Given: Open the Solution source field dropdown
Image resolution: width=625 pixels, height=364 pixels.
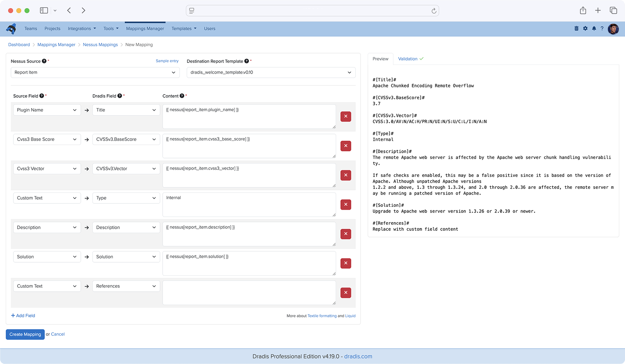Looking at the screenshot, I should click(x=47, y=257).
